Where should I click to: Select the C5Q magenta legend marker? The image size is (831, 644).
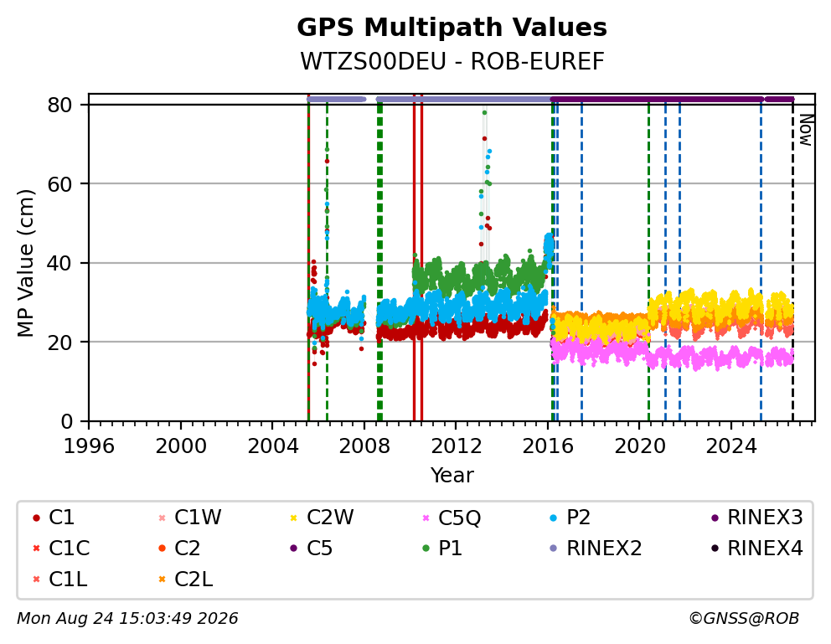[426, 518]
